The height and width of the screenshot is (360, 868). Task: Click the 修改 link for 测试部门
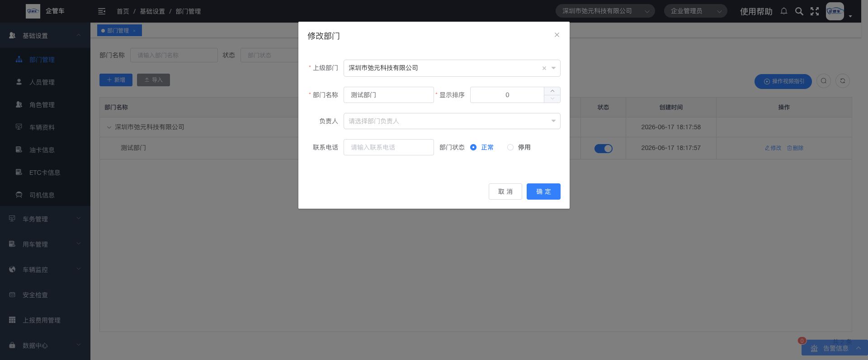[x=773, y=148]
